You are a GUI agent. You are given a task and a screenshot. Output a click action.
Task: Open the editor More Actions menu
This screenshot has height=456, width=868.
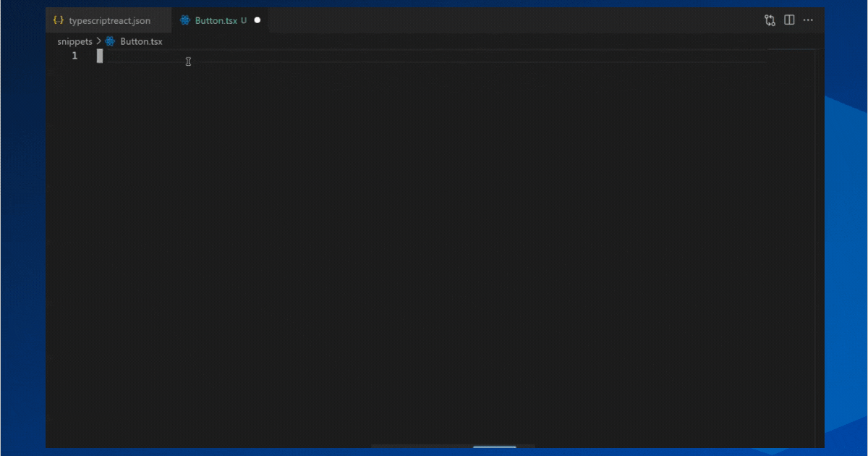point(808,20)
